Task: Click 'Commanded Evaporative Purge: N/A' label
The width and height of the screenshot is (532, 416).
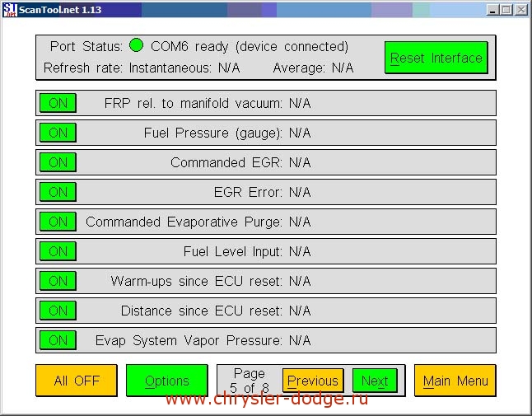Action: [x=198, y=222]
